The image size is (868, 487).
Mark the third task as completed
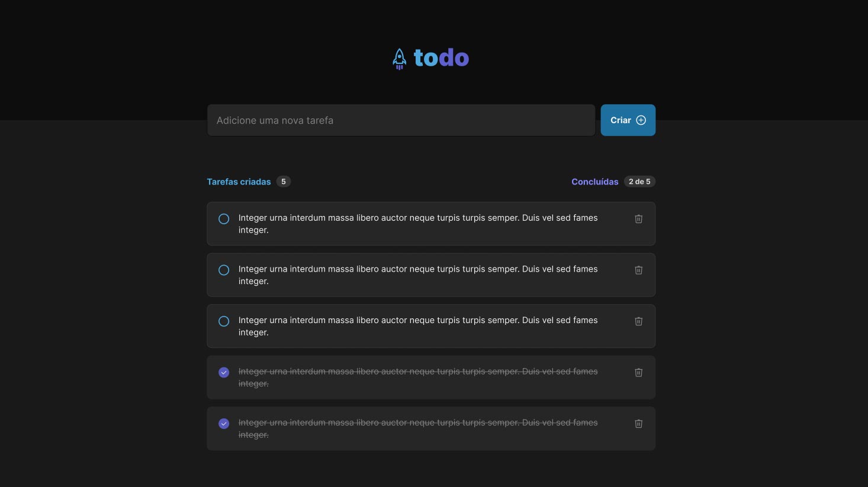[224, 321]
